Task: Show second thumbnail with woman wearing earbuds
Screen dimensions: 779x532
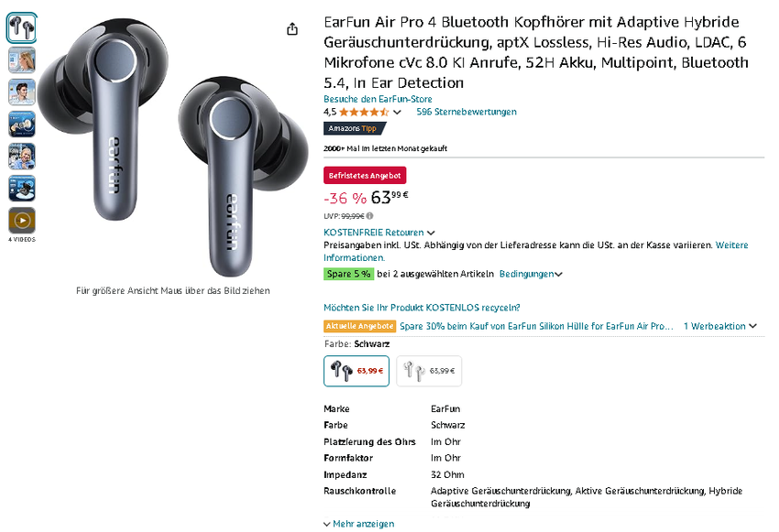Action: 22,60
